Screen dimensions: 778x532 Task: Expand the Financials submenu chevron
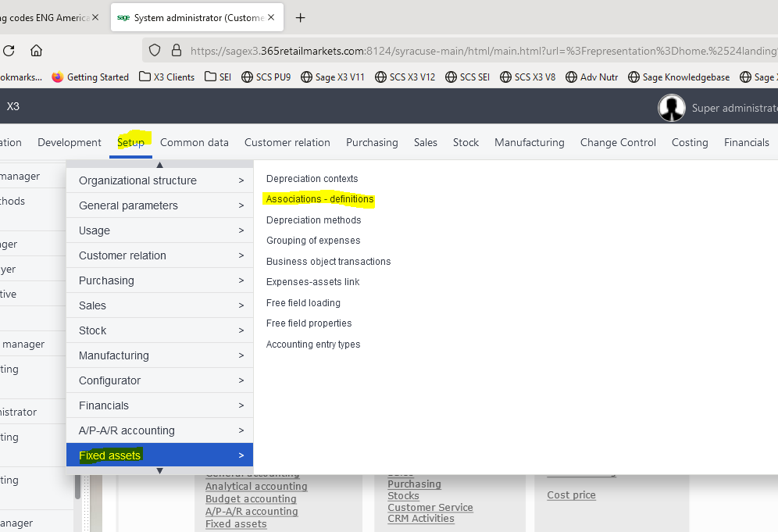[x=241, y=405]
